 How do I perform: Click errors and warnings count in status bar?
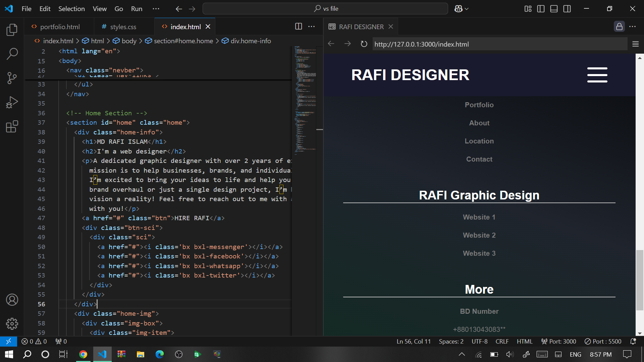pos(34,341)
